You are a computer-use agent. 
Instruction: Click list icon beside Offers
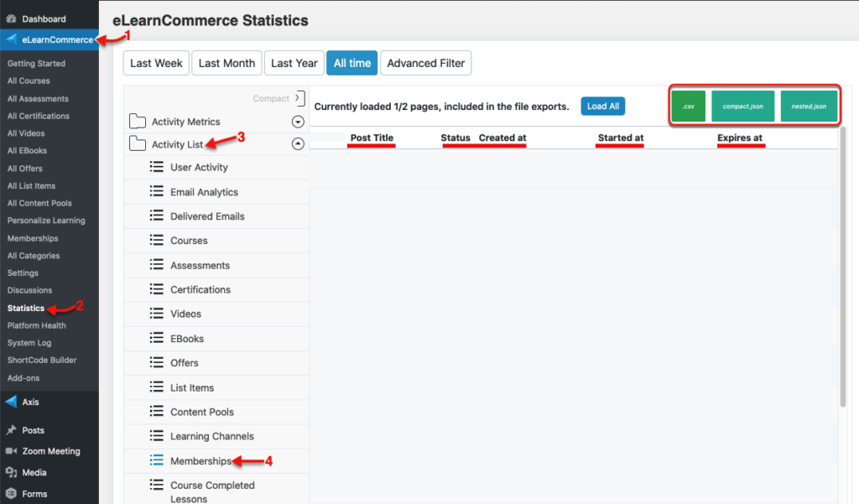(x=157, y=362)
